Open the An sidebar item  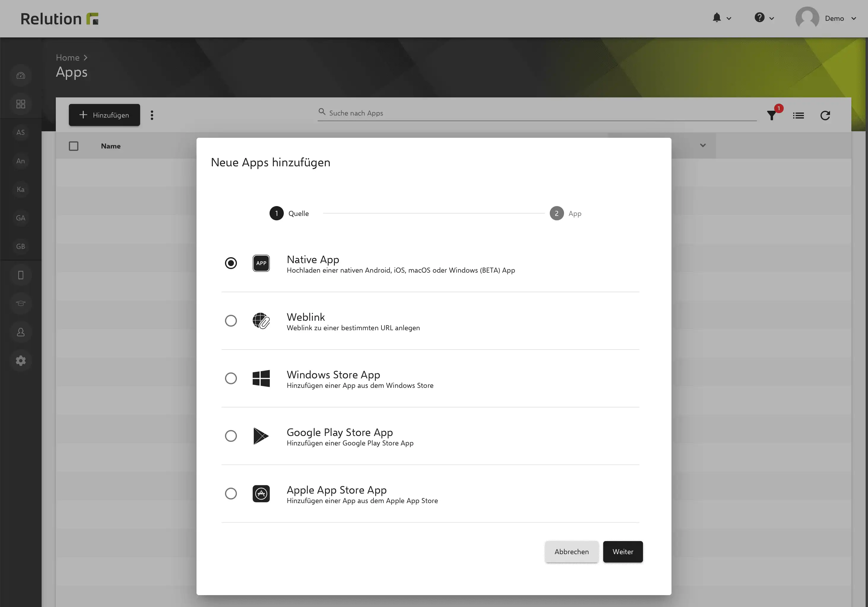[x=21, y=161]
